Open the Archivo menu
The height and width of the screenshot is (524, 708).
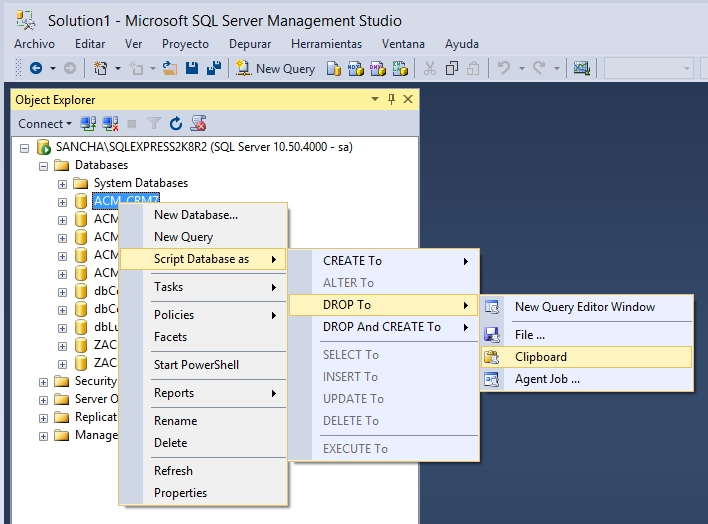(x=34, y=44)
